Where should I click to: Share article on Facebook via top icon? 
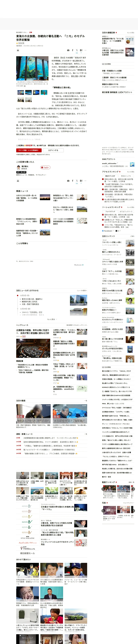[x=73, y=50]
